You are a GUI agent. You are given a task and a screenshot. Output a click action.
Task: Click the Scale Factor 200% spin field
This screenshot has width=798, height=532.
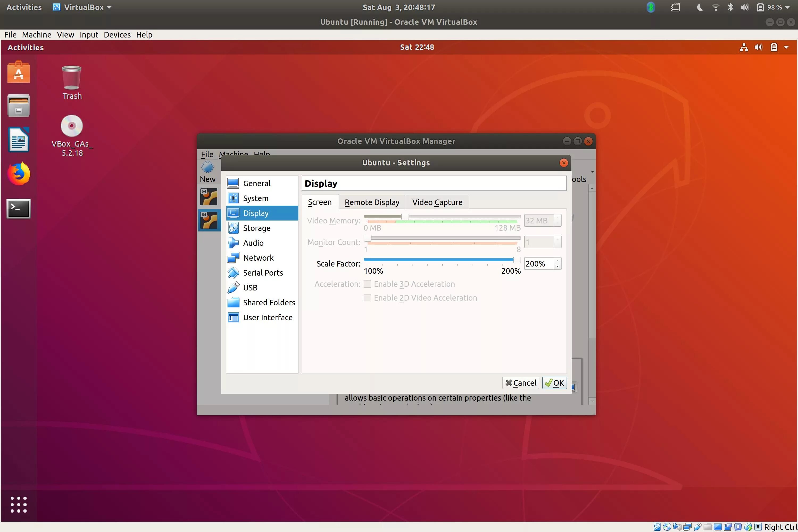[x=539, y=264]
